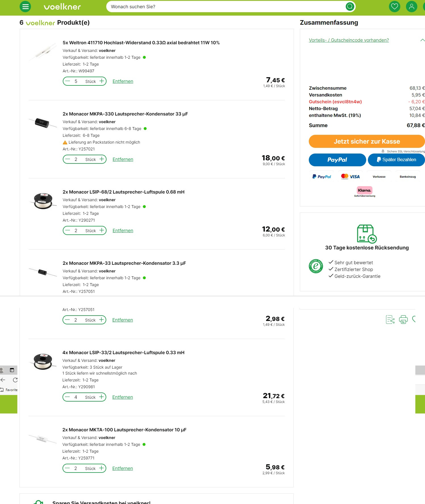
Task: Pay with the blue PayPal button
Action: point(337,160)
